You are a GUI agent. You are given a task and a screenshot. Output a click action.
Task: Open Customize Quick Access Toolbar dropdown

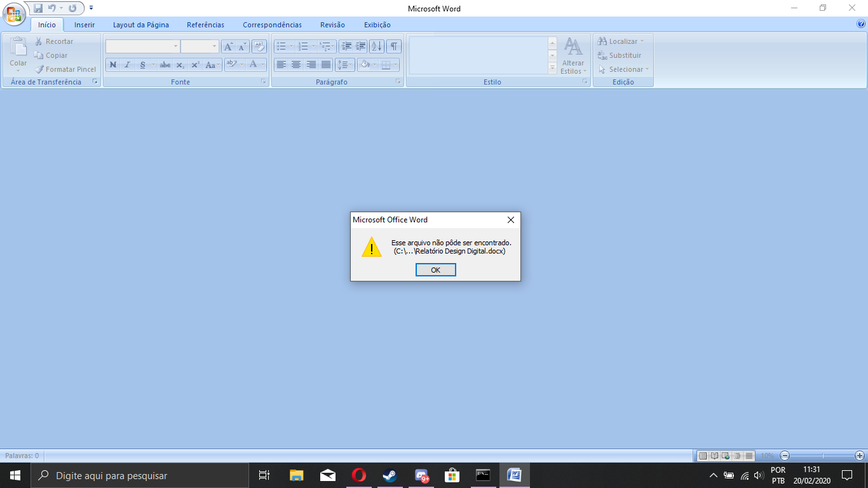tap(91, 8)
